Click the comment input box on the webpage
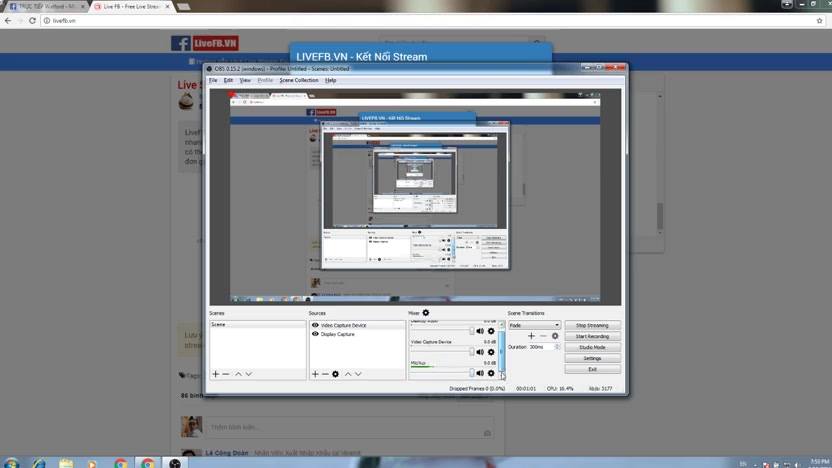Screen dimensions: 832x468 coord(350,427)
